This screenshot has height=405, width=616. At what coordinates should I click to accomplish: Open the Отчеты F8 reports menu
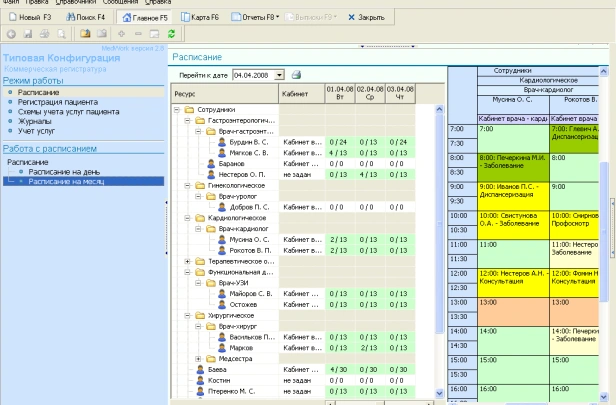click(255, 17)
